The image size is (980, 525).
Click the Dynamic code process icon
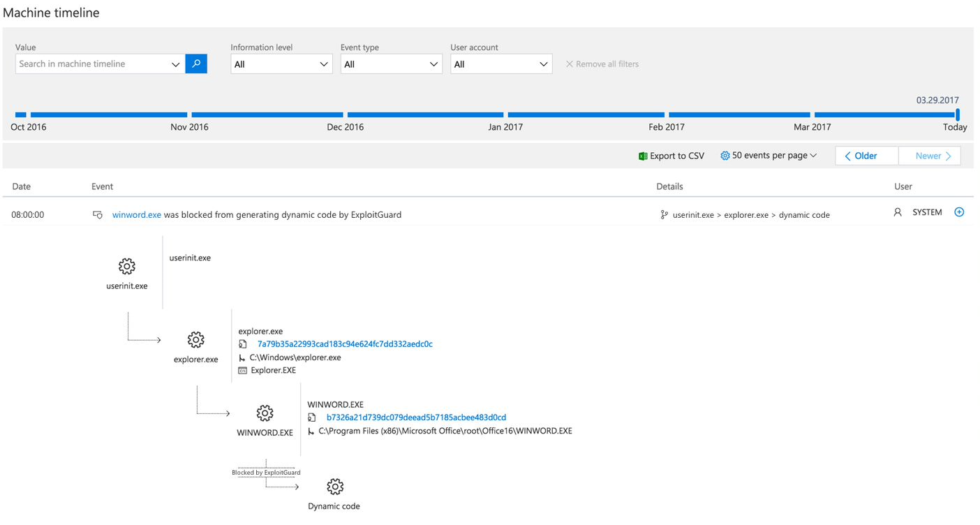point(334,487)
